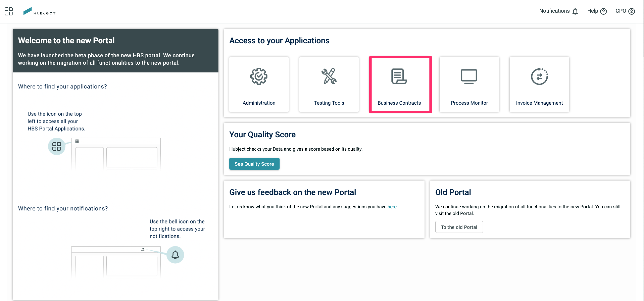Follow the feedback 'here' link
Screen dimensions: 644x301
[392, 207]
